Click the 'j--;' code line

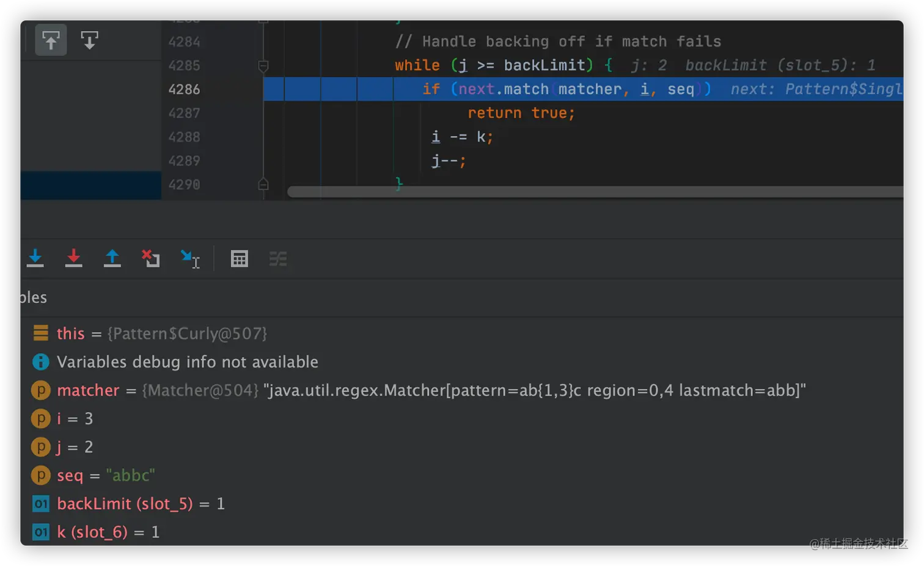click(x=449, y=161)
